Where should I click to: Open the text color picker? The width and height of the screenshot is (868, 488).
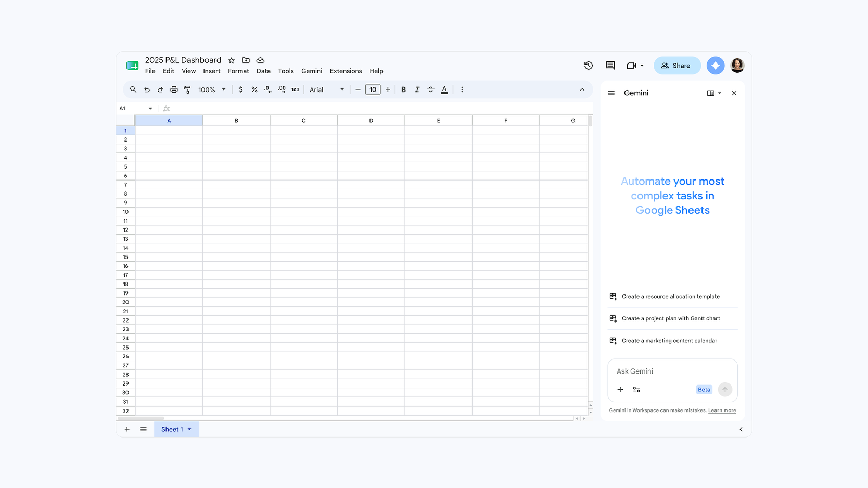pos(444,89)
